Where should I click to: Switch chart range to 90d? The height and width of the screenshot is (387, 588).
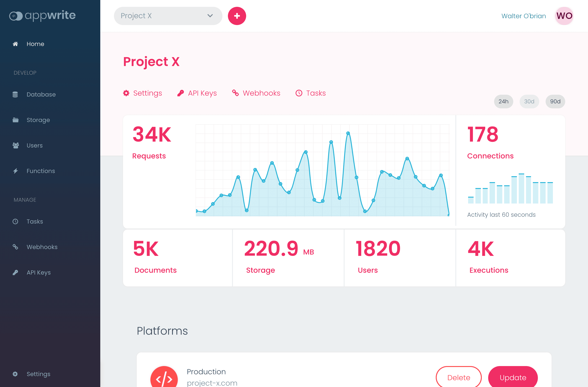click(555, 102)
